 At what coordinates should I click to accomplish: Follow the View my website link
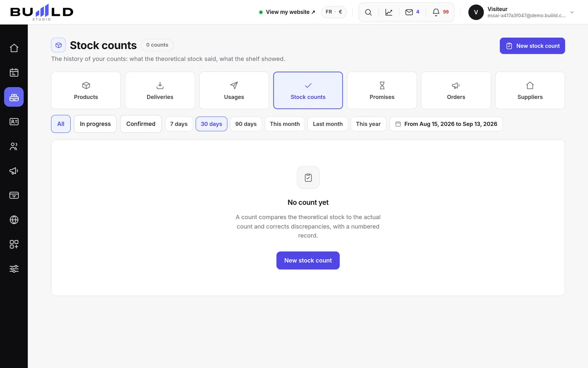point(287,12)
